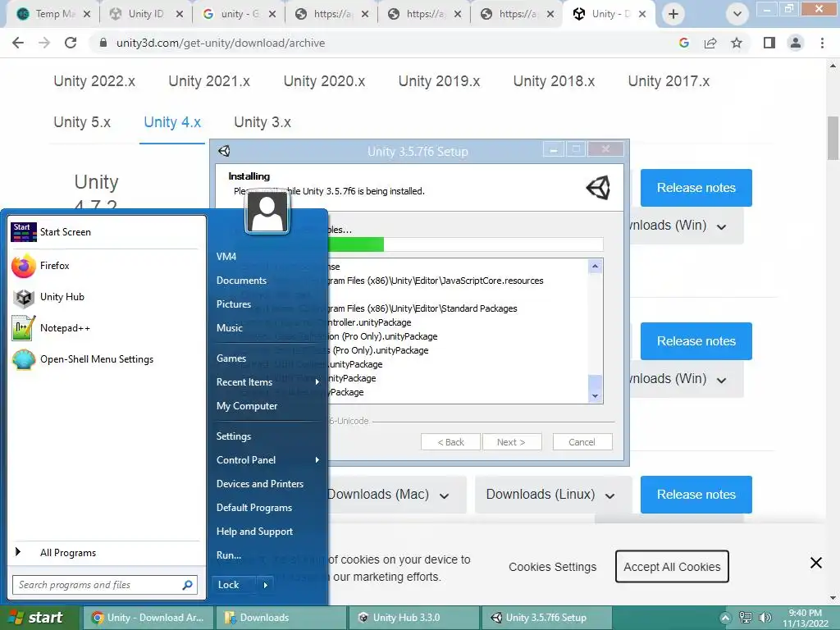840x630 pixels.
Task: Open the Lock options arrow
Action: click(x=265, y=585)
